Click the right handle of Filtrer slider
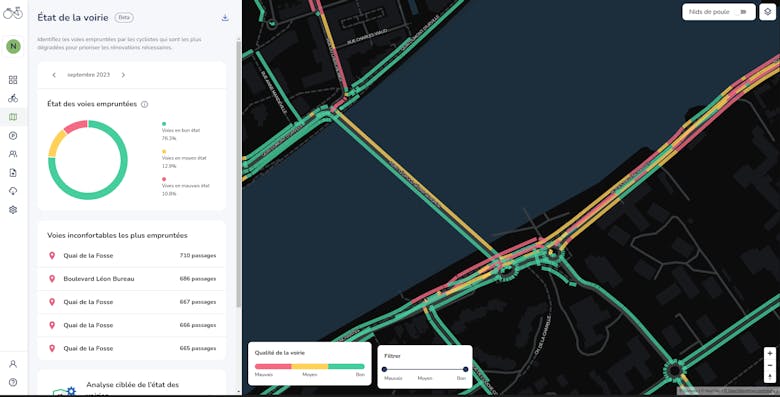This screenshot has height=397, width=780. [x=465, y=369]
